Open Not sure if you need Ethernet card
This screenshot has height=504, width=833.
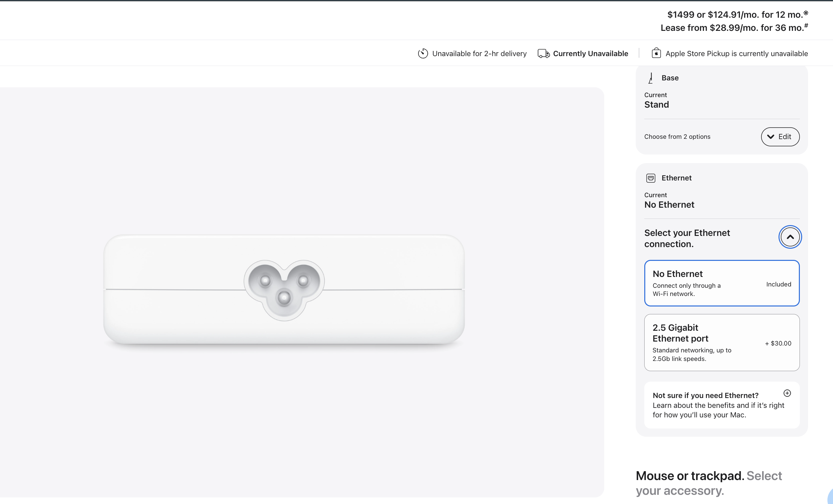722,405
